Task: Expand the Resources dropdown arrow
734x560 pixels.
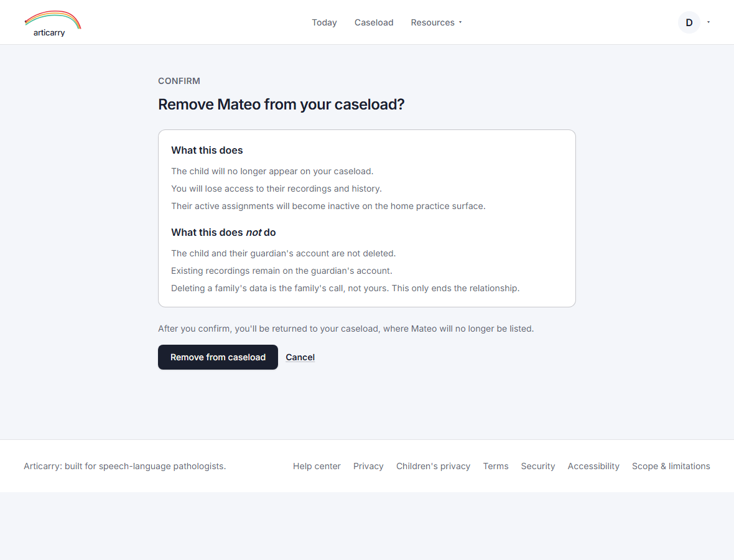Action: 460,22
